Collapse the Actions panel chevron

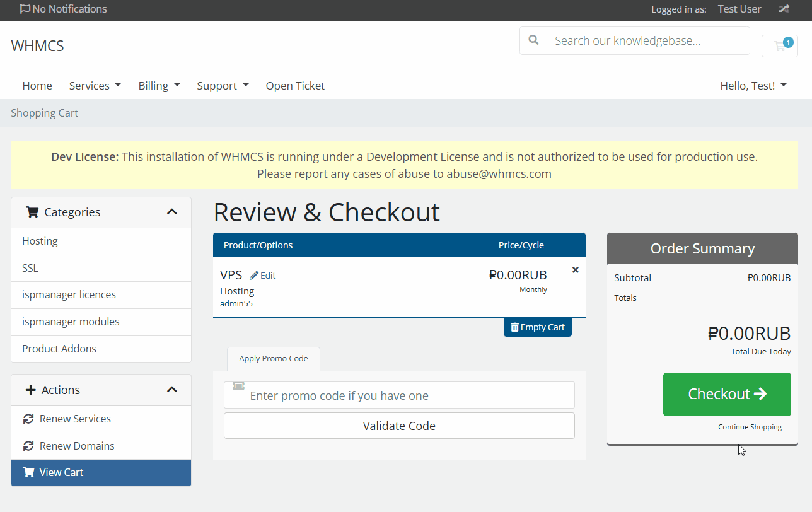coord(171,390)
